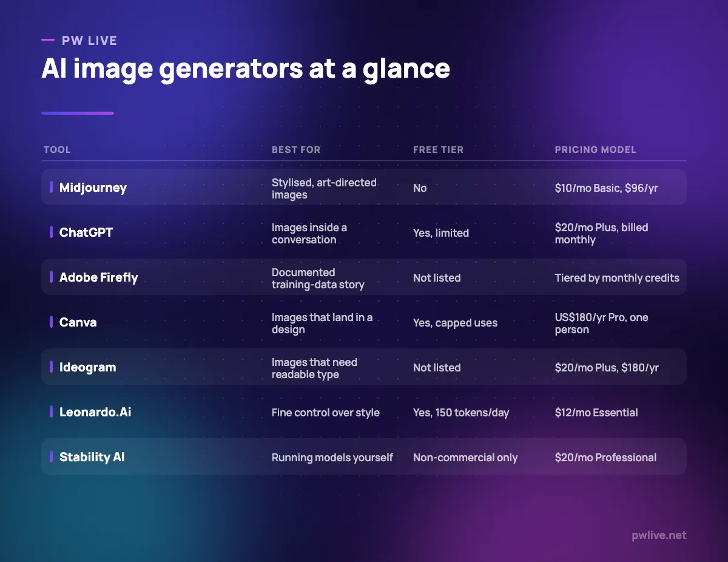The width and height of the screenshot is (728, 562).
Task: Click 'Documented training-data story' cell
Action: (x=318, y=279)
